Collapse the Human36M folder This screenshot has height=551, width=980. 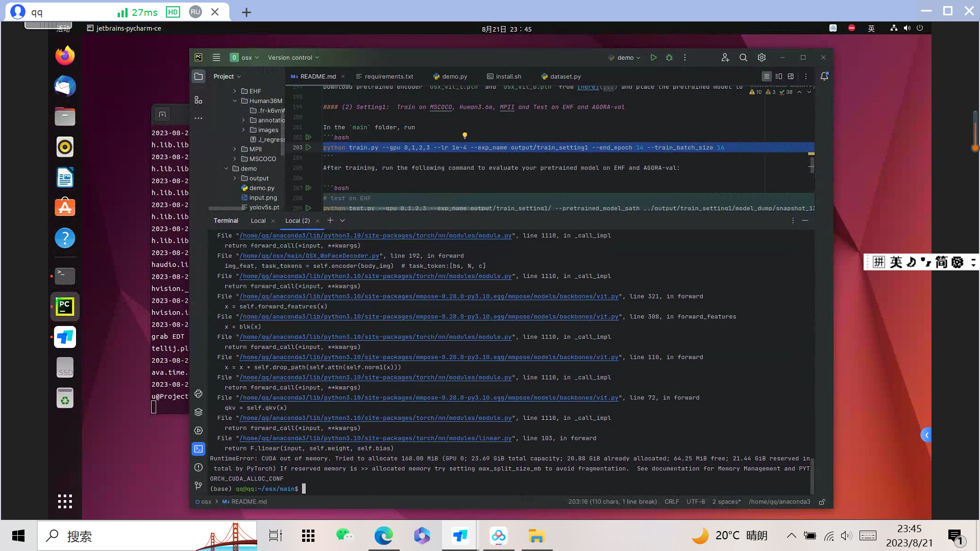(235, 101)
